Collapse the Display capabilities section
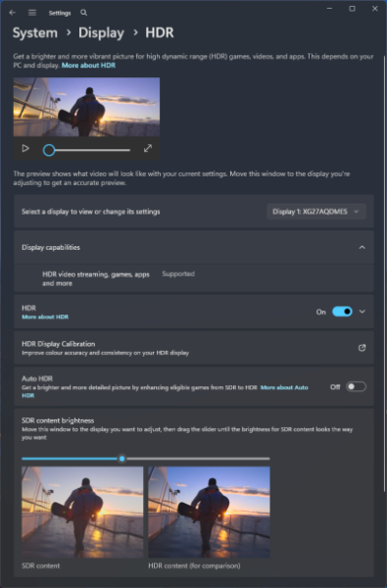This screenshot has height=588, width=387. [x=362, y=248]
